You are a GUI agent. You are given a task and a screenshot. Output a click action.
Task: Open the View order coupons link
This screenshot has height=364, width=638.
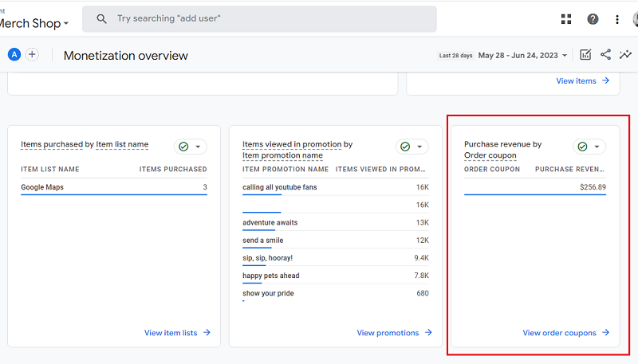(x=559, y=333)
